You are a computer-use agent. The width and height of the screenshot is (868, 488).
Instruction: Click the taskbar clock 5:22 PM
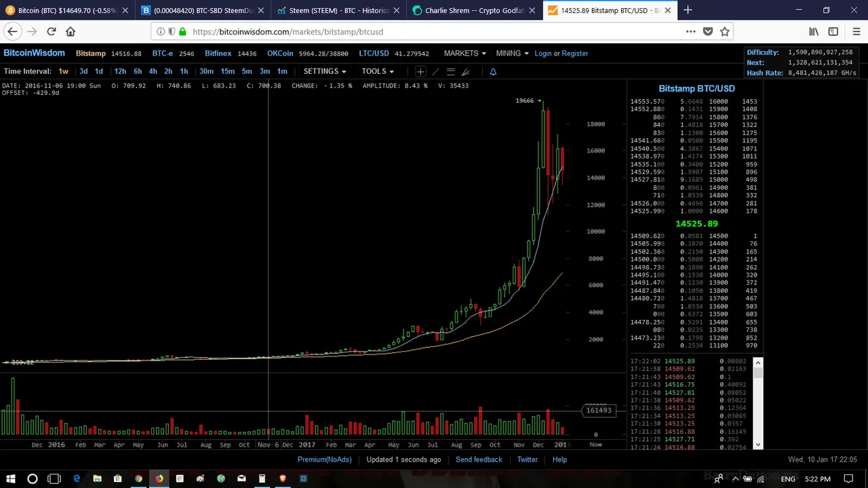[817, 479]
